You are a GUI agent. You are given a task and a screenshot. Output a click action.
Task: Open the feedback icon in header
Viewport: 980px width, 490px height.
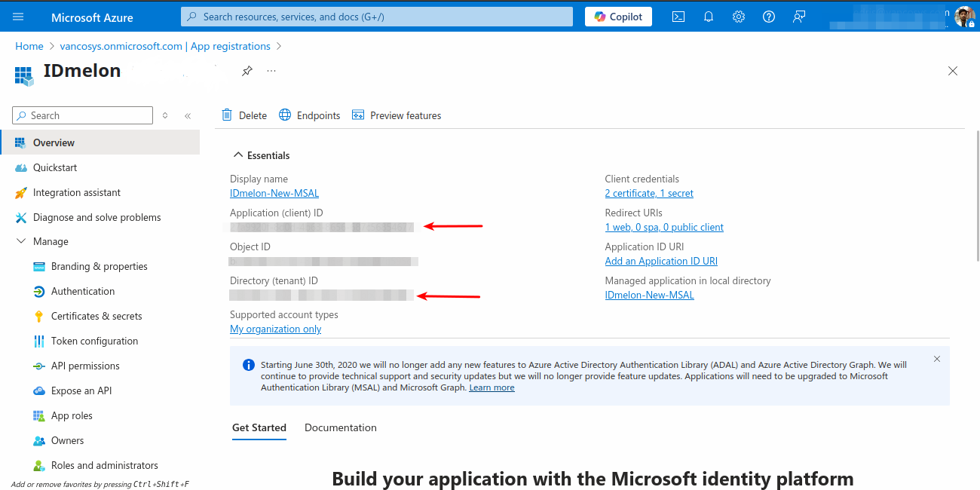tap(799, 17)
